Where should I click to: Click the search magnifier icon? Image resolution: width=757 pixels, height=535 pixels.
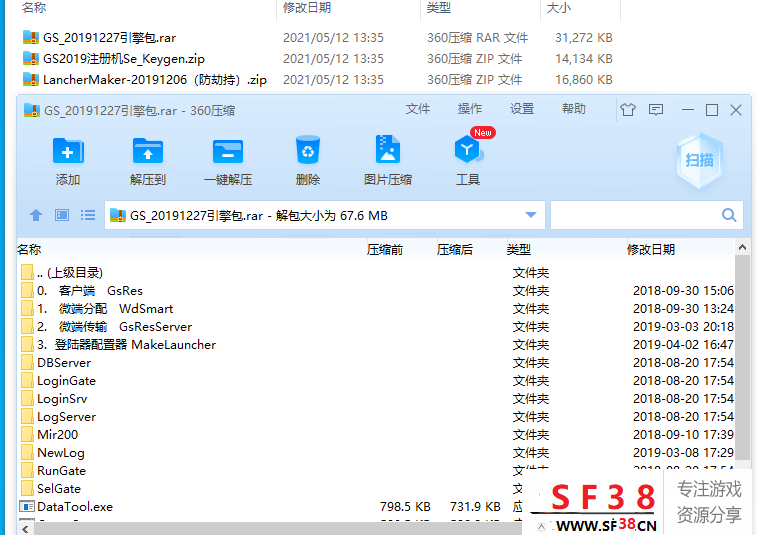729,215
